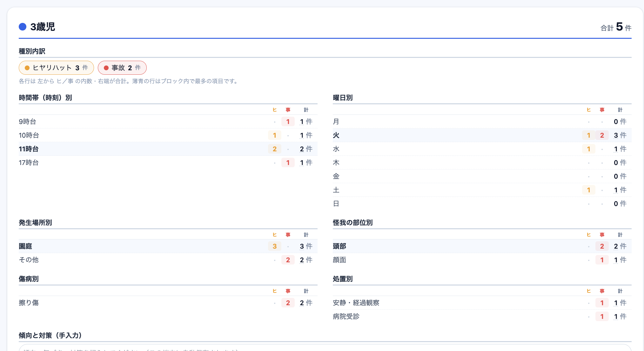The width and height of the screenshot is (644, 351).
Task: Click the 傷病別 section header
Action: 29,279
